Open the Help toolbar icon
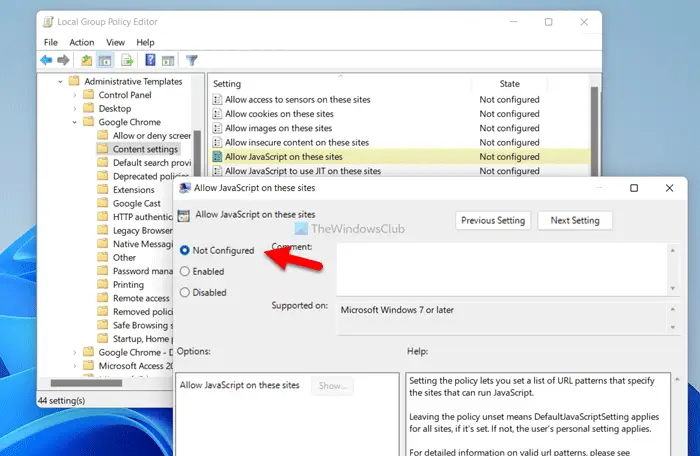Viewport: 700px width, 456px height. tap(150, 60)
